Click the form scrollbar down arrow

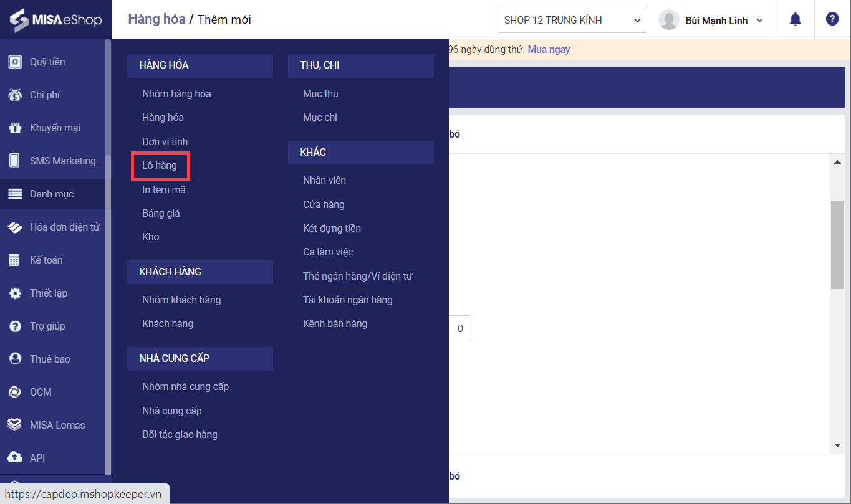pos(837,445)
